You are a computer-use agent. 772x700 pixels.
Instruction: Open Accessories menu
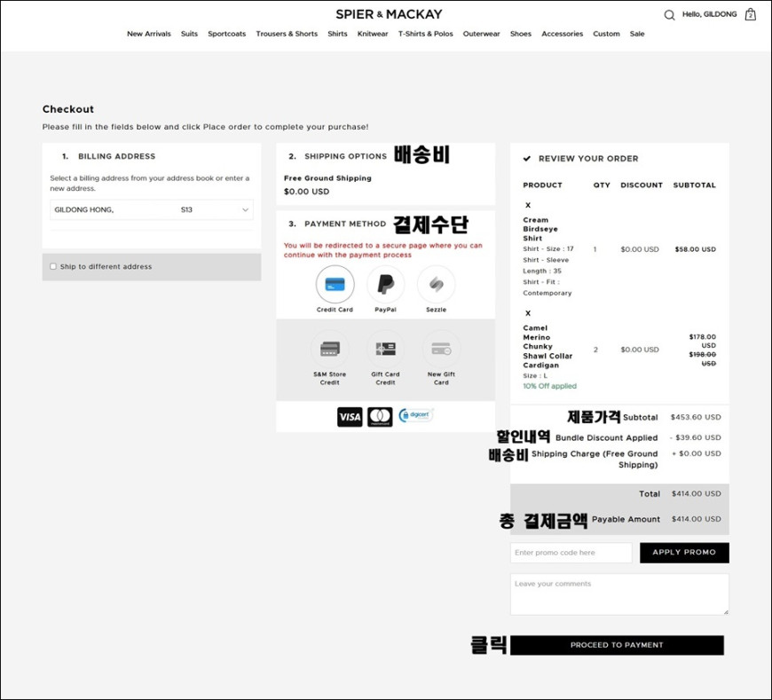[x=563, y=34]
